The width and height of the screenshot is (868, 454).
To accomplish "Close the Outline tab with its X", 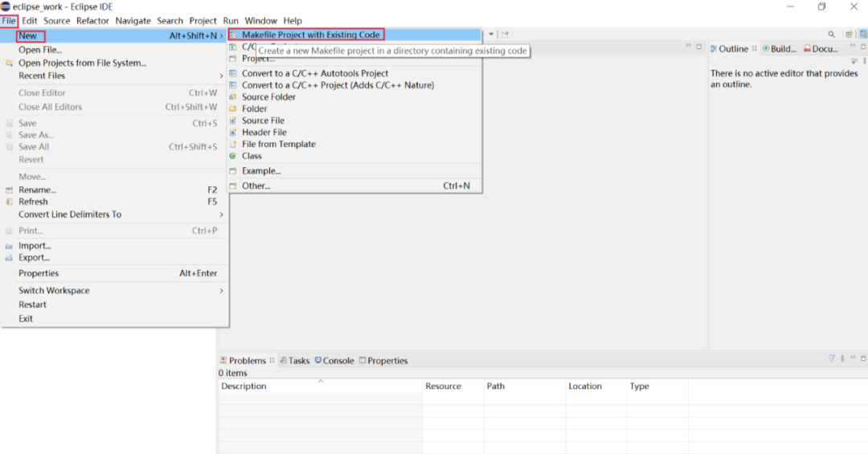I will coord(754,49).
